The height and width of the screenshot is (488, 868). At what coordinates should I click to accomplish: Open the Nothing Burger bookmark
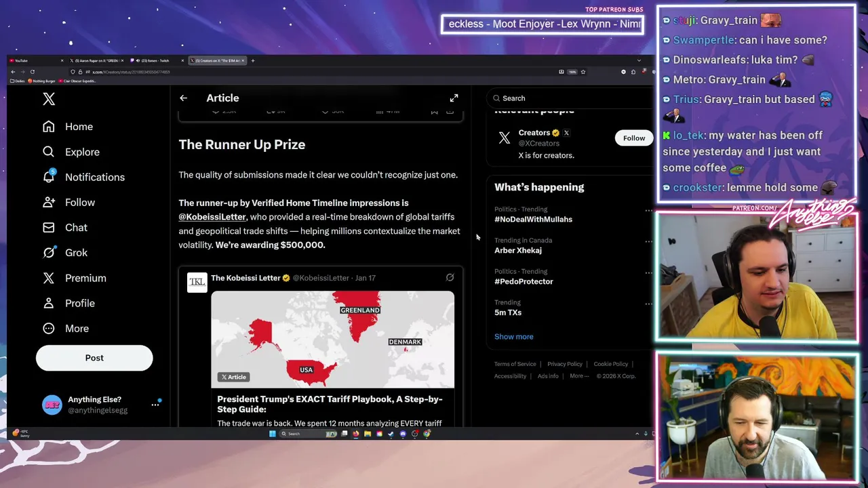coord(42,81)
